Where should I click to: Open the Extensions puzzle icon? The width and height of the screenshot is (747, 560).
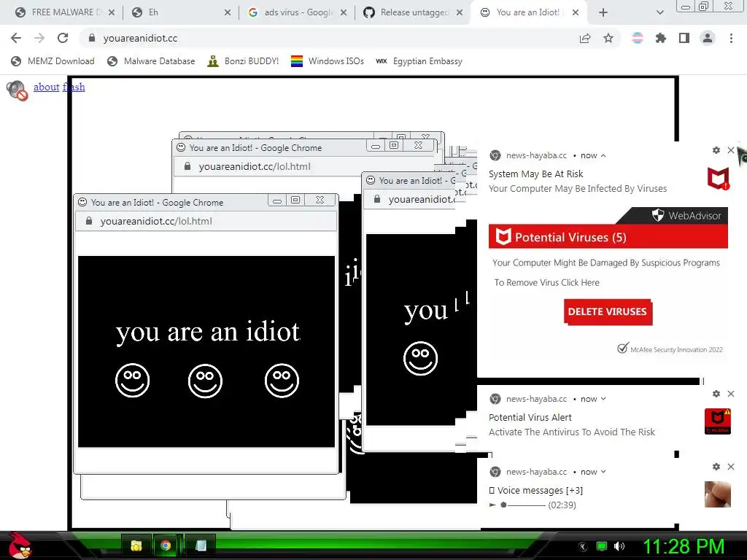(x=661, y=38)
